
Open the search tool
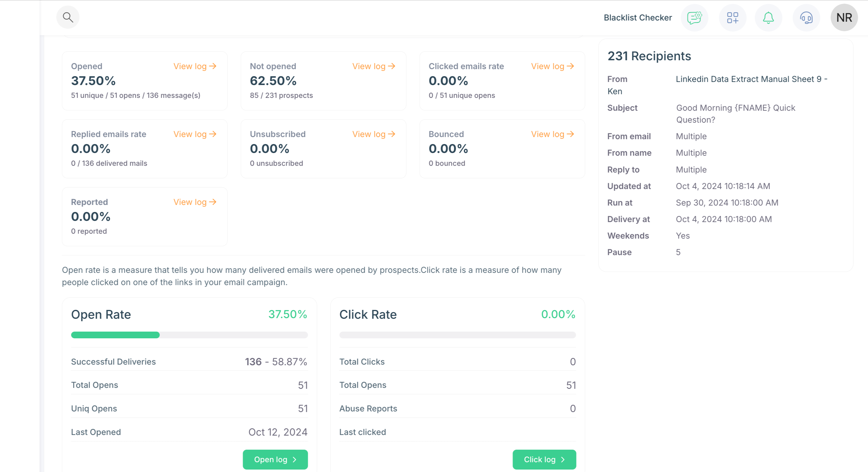(x=68, y=17)
